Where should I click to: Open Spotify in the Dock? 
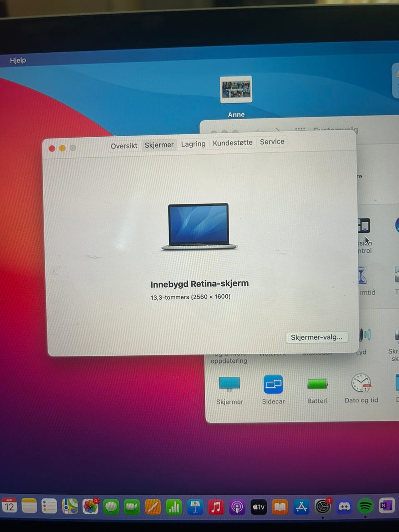365,506
